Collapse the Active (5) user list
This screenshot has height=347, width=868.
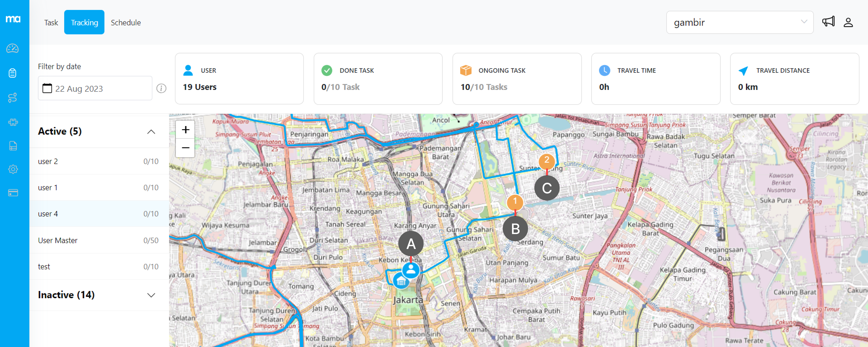[151, 132]
